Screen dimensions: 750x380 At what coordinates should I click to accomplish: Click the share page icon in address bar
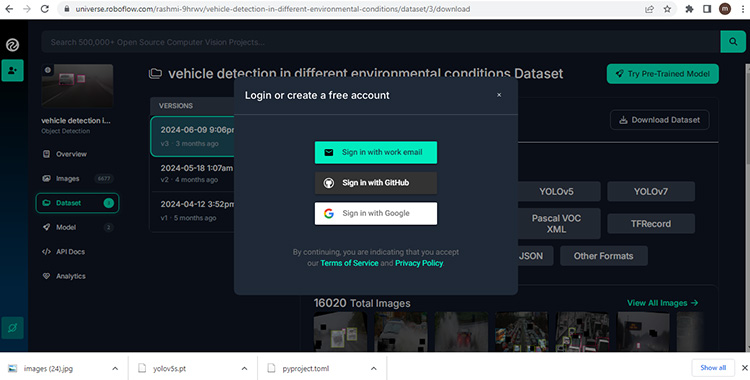tap(649, 9)
